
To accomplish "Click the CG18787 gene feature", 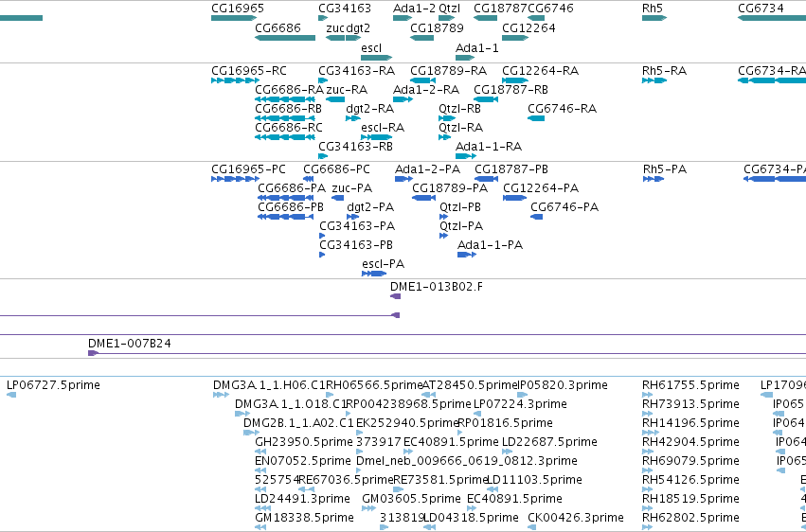I will point(485,18).
